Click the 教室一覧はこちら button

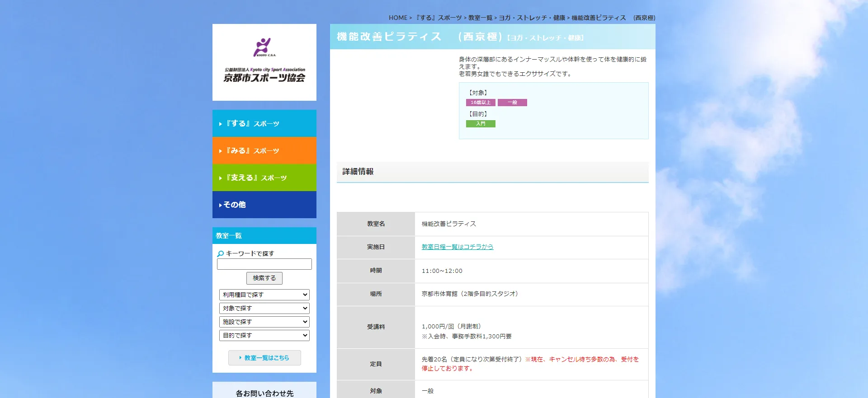264,358
